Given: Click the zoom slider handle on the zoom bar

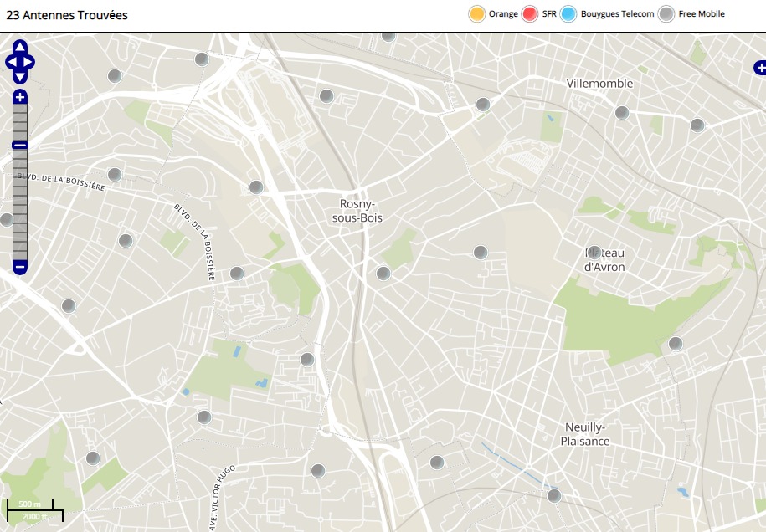Looking at the screenshot, I should pos(20,145).
